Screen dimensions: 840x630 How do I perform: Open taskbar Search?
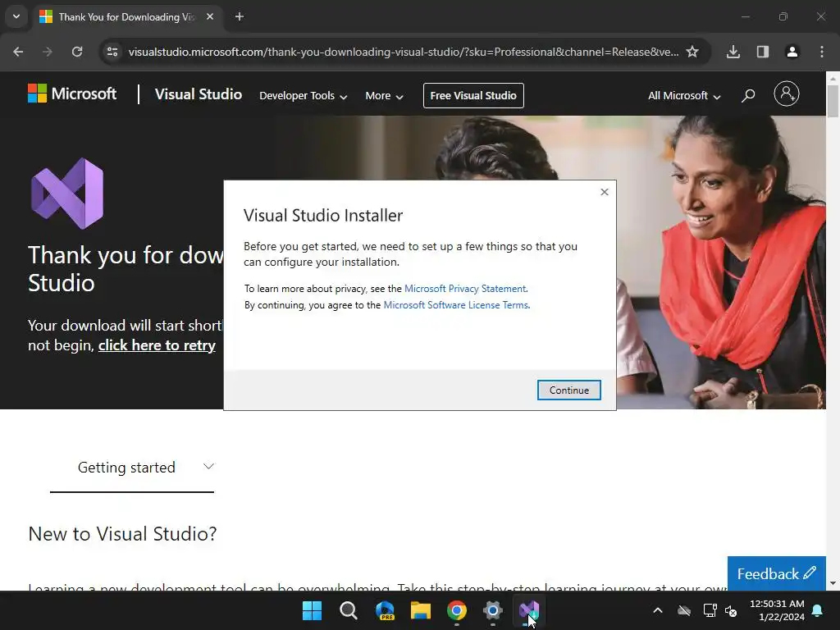tap(348, 610)
